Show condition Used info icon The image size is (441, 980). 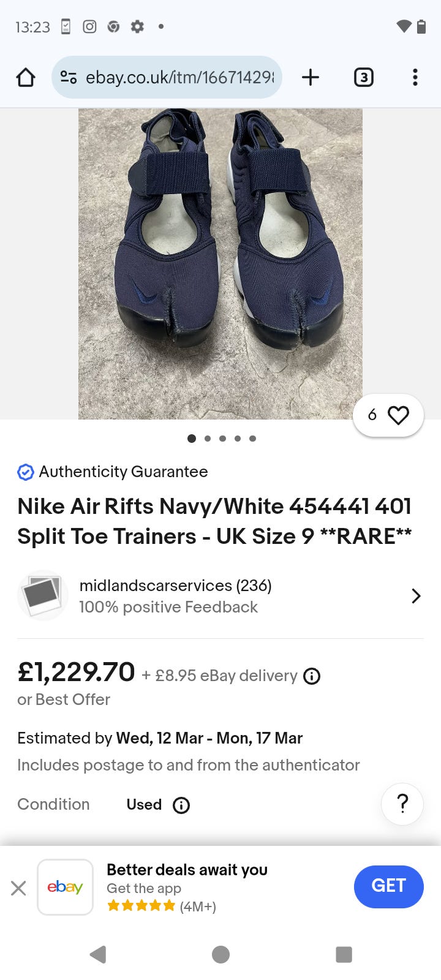[x=181, y=805]
